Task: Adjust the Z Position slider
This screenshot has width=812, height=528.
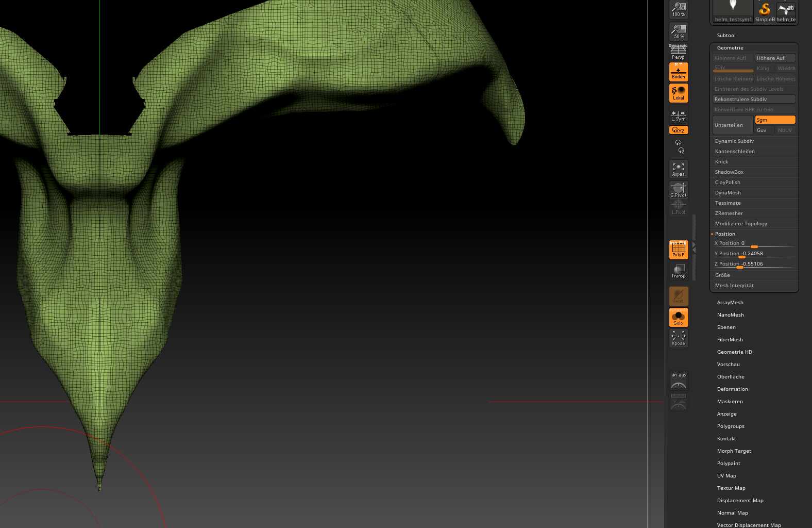Action: tap(754, 265)
